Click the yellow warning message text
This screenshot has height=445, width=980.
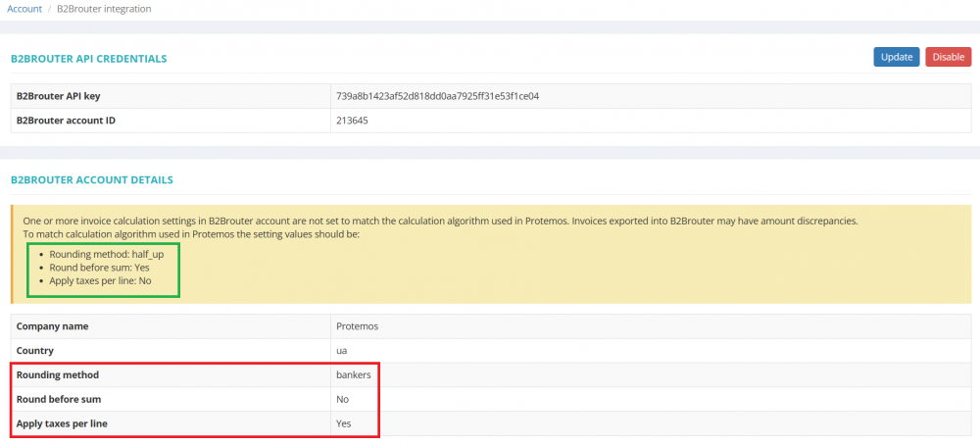(439, 222)
